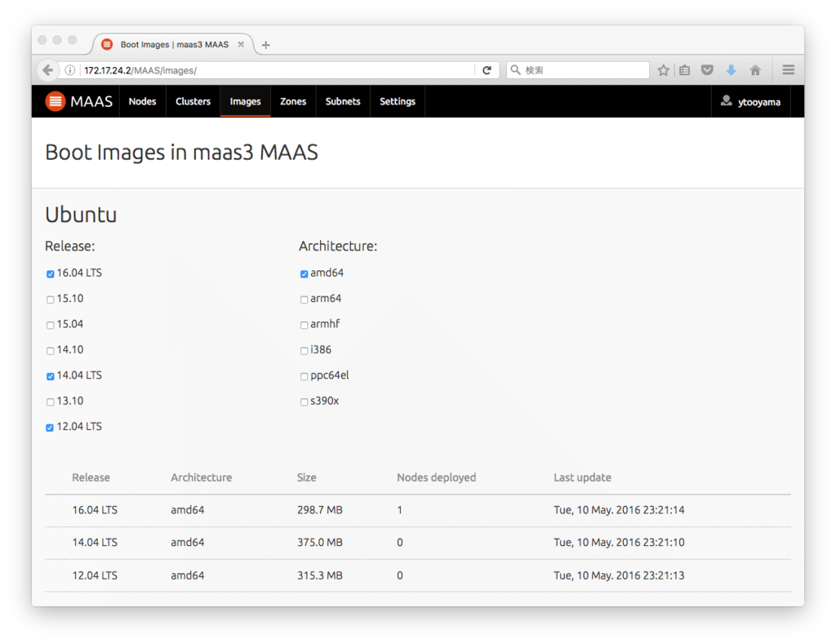Click the MAAS brand text link

click(x=91, y=101)
